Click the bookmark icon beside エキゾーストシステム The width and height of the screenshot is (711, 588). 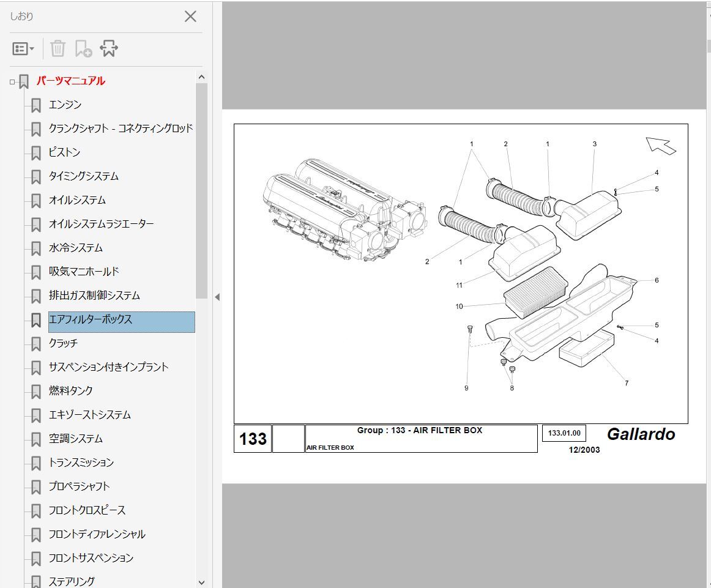pos(36,415)
